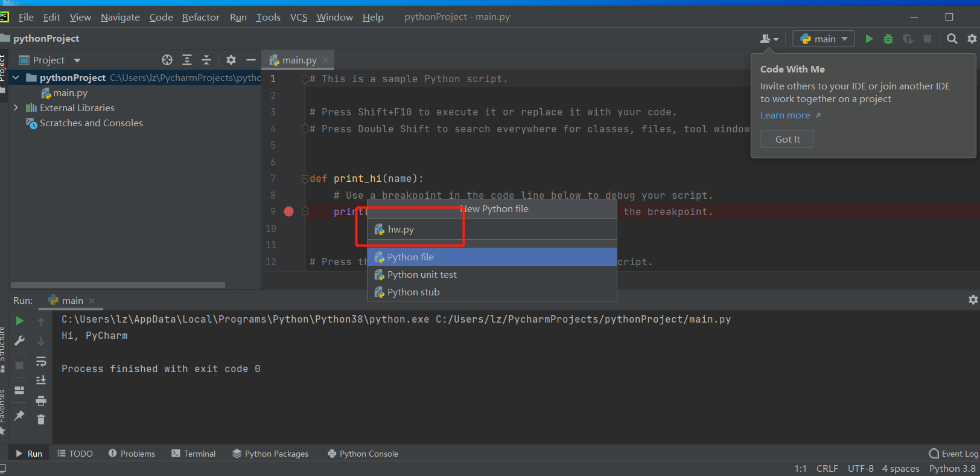Image resolution: width=980 pixels, height=476 pixels.
Task: Open the Run tool window tab
Action: pyautogui.click(x=28, y=454)
